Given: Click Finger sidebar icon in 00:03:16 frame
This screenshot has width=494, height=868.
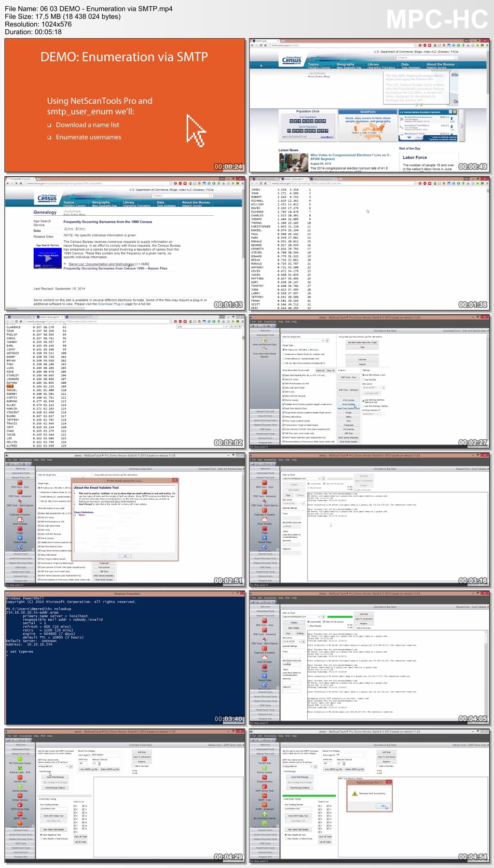Looking at the screenshot, I should point(264,529).
